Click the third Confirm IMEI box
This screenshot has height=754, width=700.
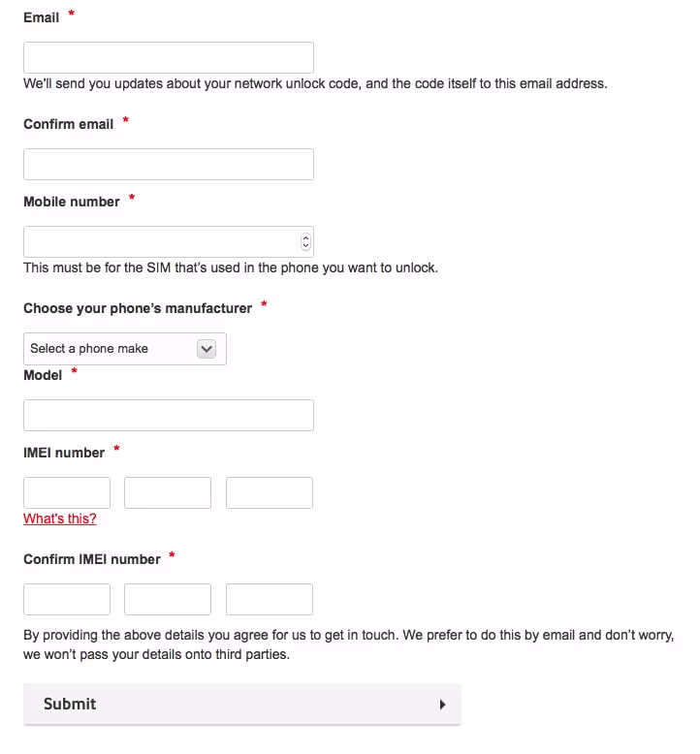click(x=270, y=599)
